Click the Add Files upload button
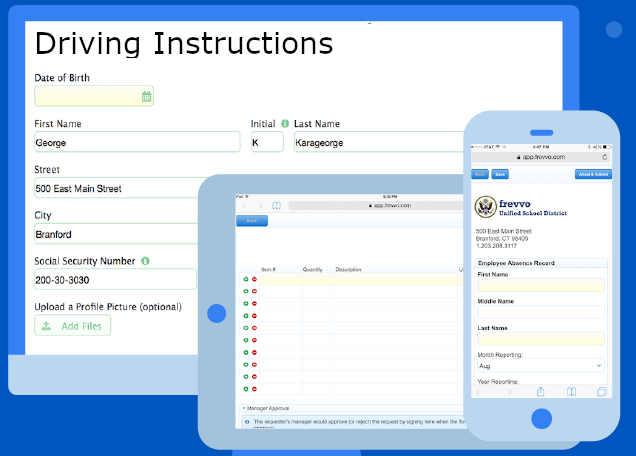Image resolution: width=636 pixels, height=456 pixels. point(73,326)
